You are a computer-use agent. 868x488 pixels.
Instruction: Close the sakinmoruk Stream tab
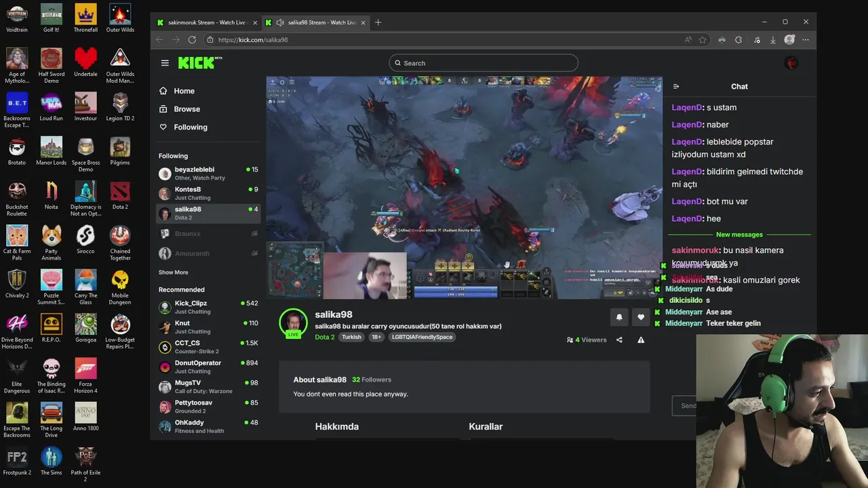[255, 22]
